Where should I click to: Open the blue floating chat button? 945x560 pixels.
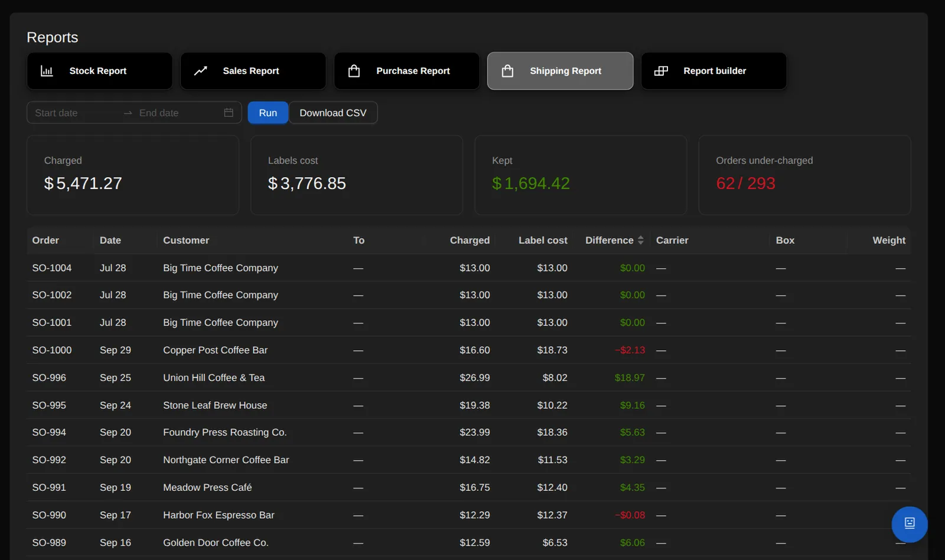[x=910, y=524]
